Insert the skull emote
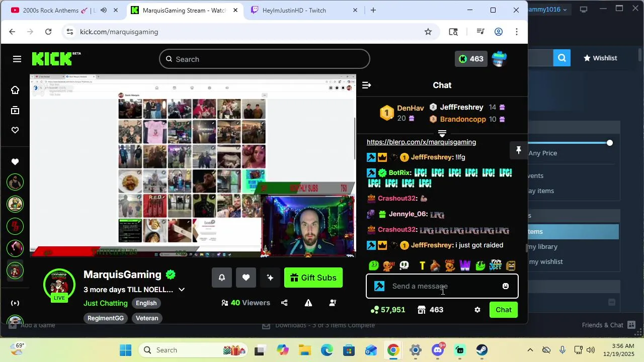 coord(404,265)
